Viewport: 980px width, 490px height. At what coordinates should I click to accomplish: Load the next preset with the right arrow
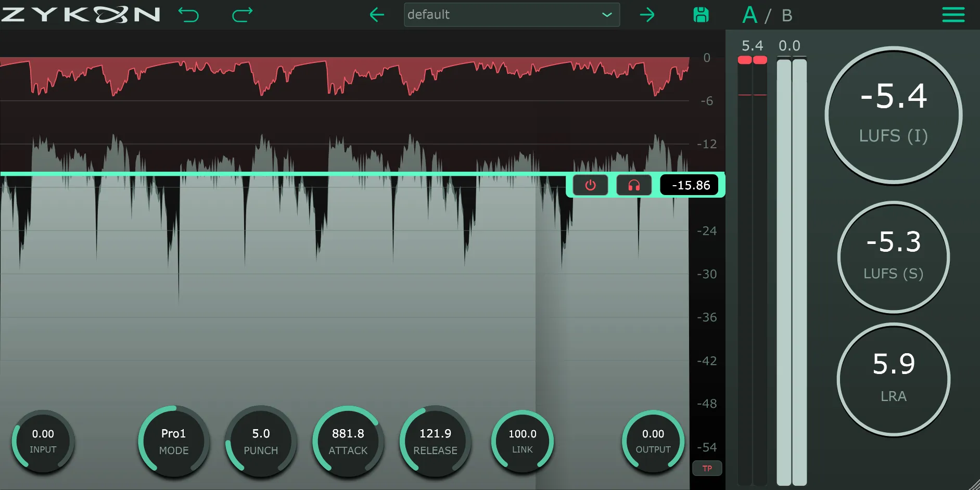[647, 15]
